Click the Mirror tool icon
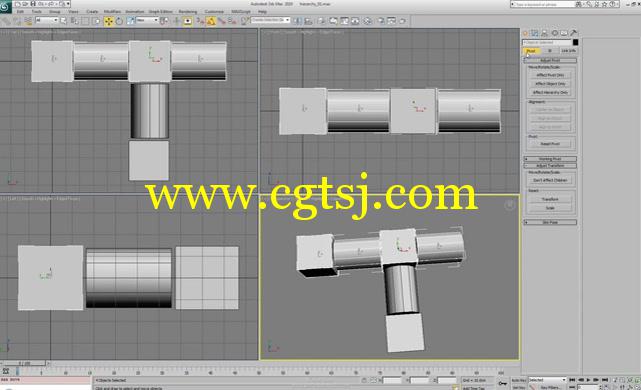The height and width of the screenshot is (390, 641). click(298, 21)
